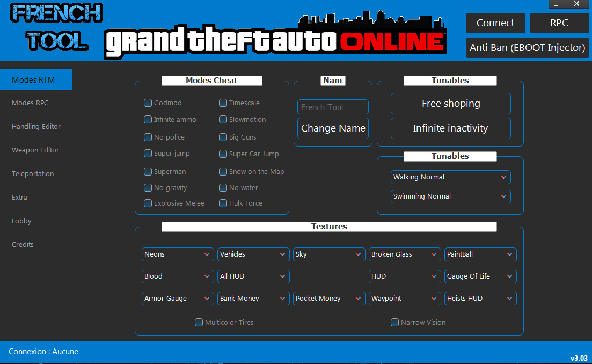Toggle Infinite ammo cheat
The height and width of the screenshot is (364, 592).
(148, 119)
